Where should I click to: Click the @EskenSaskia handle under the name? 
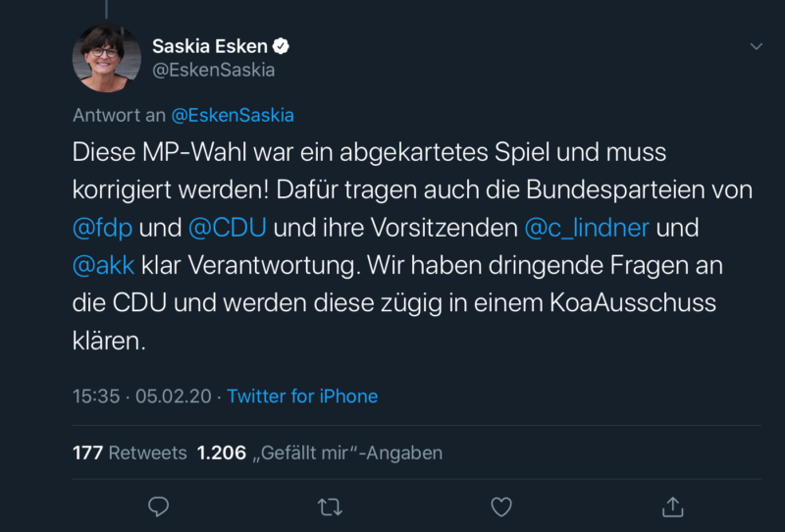click(x=213, y=70)
